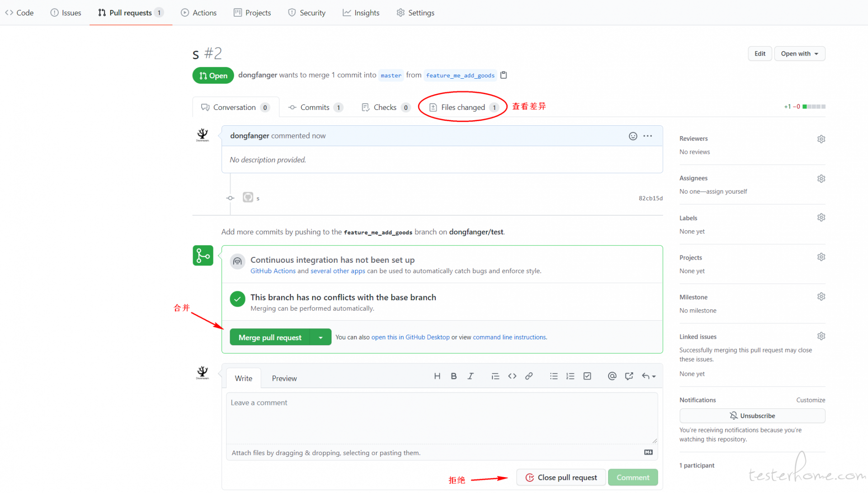868x493 pixels.
Task: Click the Markdown supported icon
Action: 648,452
